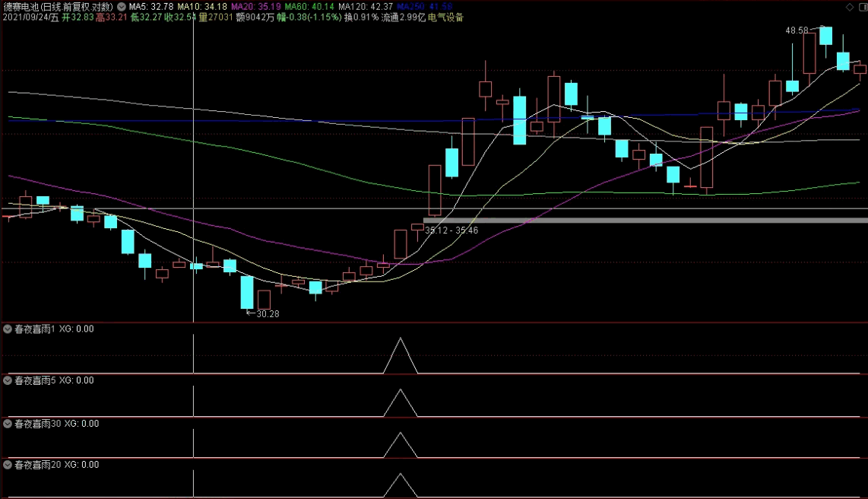Image resolution: width=868 pixels, height=499 pixels.
Task: Click the 48.58 high price label
Action: (x=797, y=30)
